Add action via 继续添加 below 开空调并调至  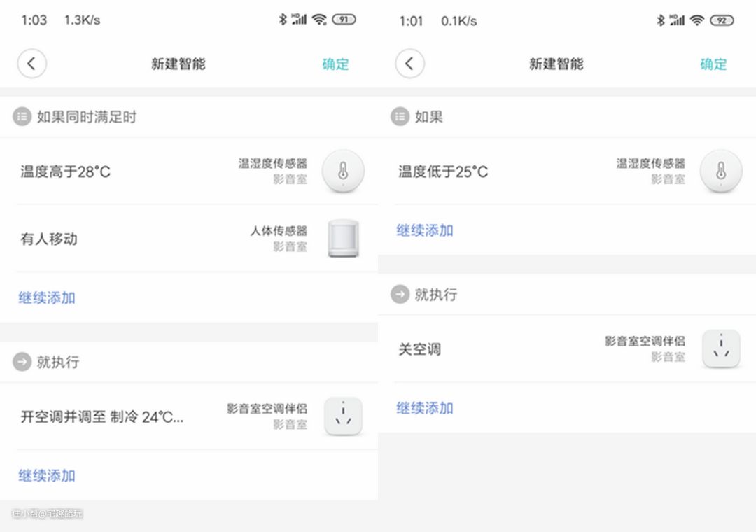coord(47,476)
